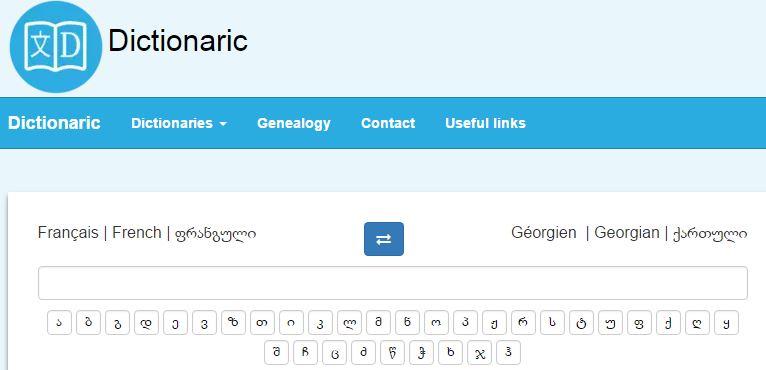Go to Useful links page
This screenshot has height=370, width=766.
tap(485, 123)
